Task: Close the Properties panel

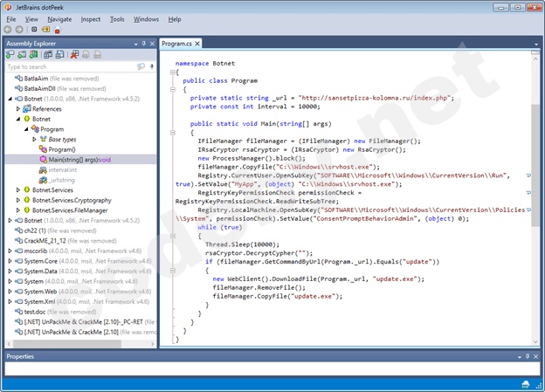Action: 535,356
